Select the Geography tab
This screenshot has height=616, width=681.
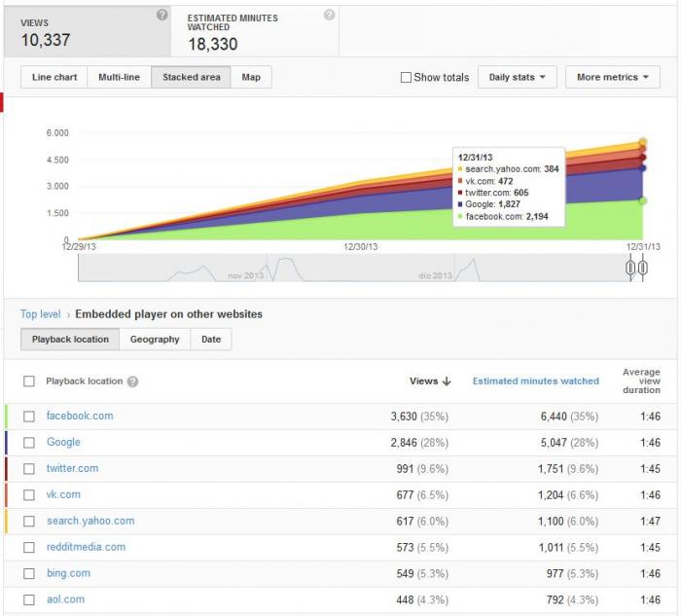coord(155,340)
